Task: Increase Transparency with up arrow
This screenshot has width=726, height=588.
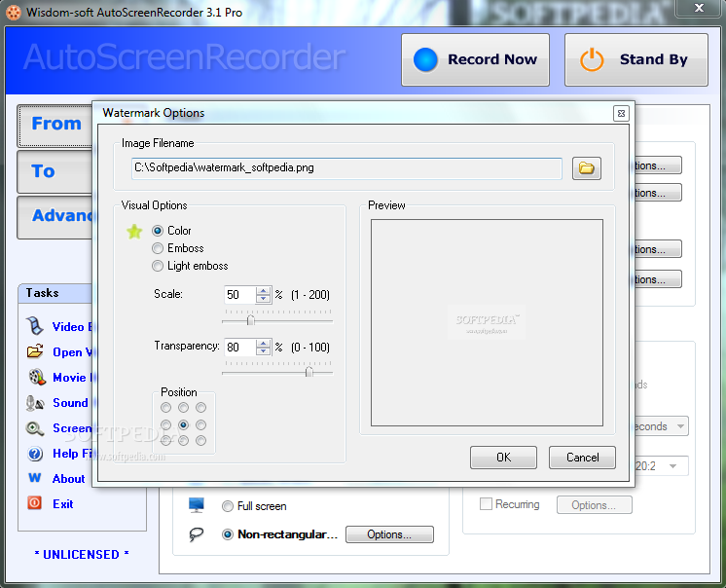Action: tap(263, 343)
